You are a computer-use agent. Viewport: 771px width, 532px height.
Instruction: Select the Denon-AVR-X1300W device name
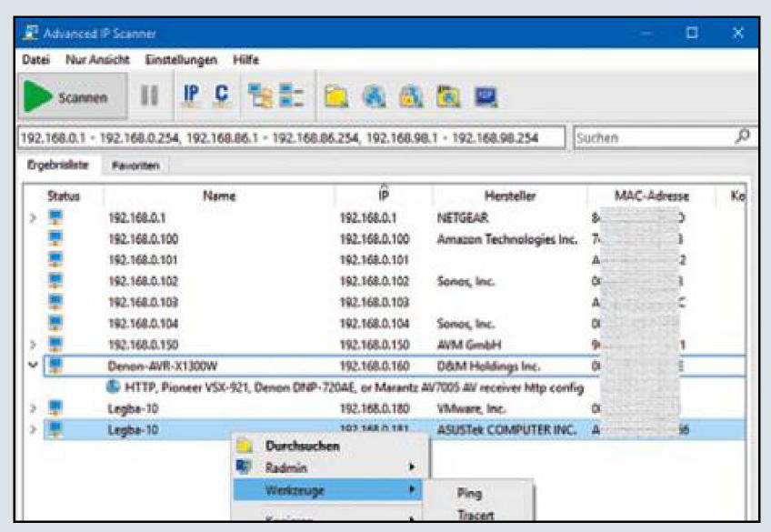[162, 366]
